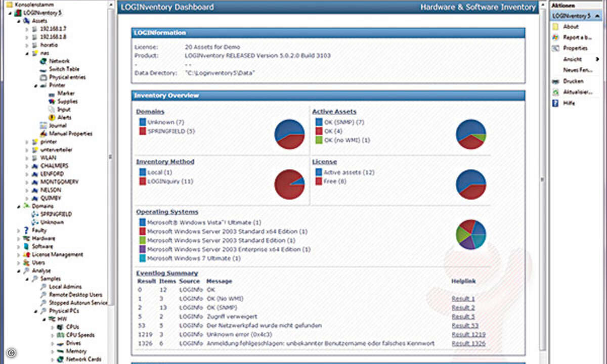Click the Faulty question mark icon
This screenshot has height=364, width=607.
[26, 231]
